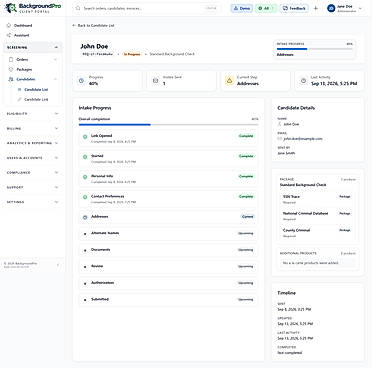Click green check icon beside Started
Viewport: 372px width, 368px height.
coord(85,157)
